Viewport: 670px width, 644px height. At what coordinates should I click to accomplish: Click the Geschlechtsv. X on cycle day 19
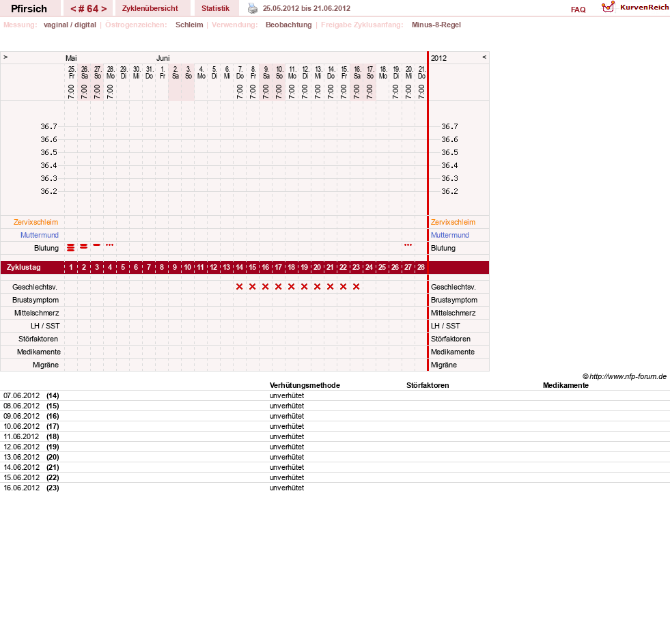click(x=304, y=287)
